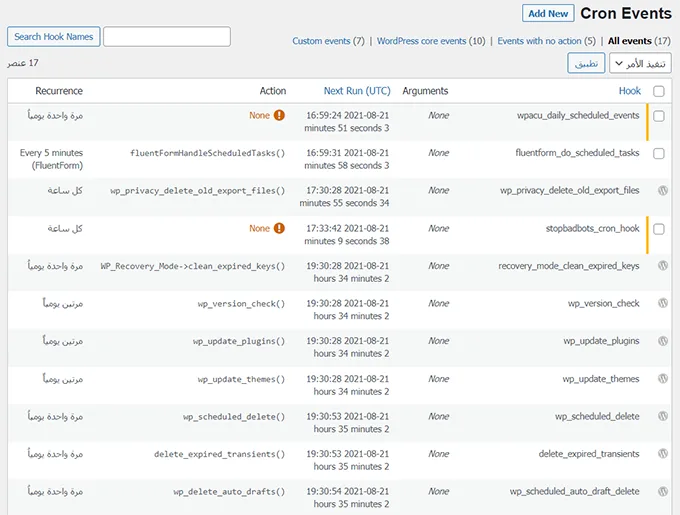Click WordPress icon in delete_expired_transients row
This screenshot has height=515, width=680.
pos(663,453)
